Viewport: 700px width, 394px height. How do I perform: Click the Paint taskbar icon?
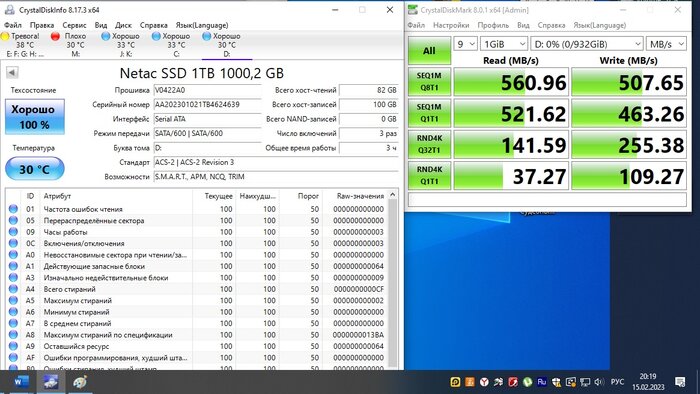tap(79, 382)
